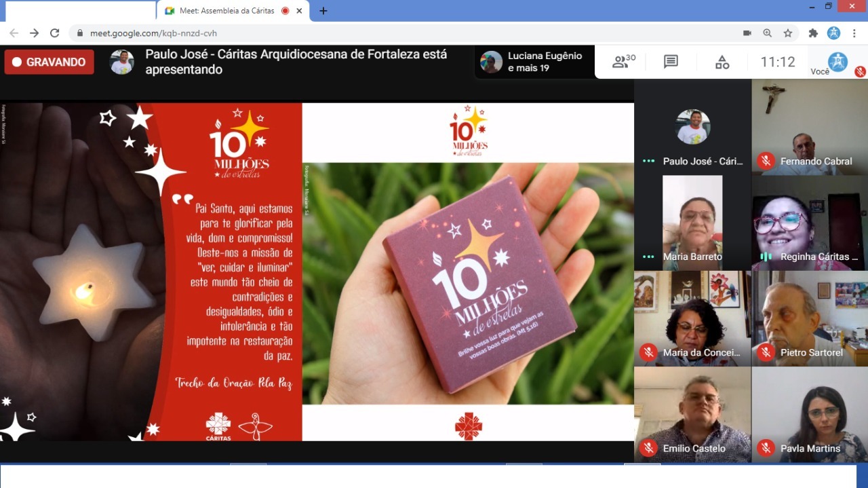This screenshot has height=488, width=868.
Task: Click audio dots indicator beside Paulo José
Action: click(x=649, y=162)
